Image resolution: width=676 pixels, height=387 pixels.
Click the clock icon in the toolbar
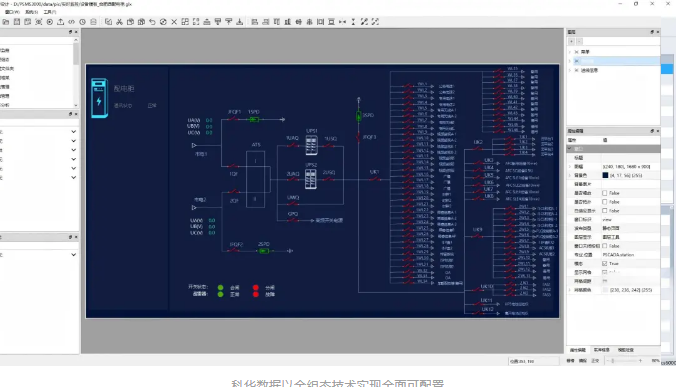click(82, 22)
